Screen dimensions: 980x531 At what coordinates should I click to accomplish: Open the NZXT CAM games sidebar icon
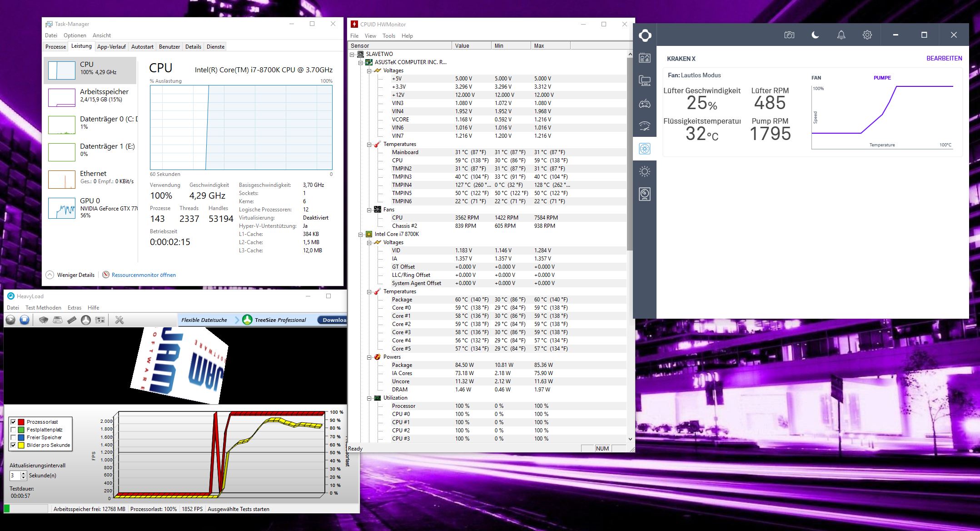pos(645,104)
